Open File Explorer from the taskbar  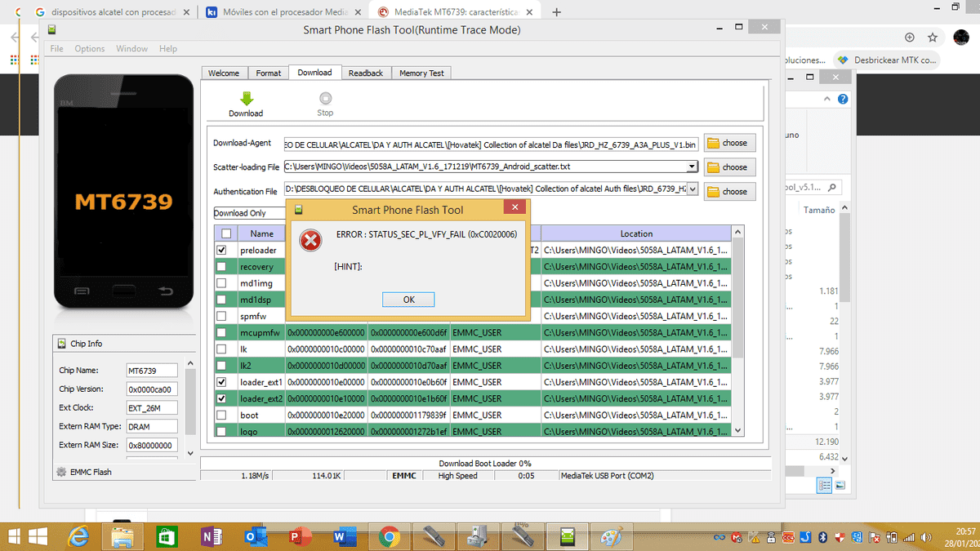(122, 537)
